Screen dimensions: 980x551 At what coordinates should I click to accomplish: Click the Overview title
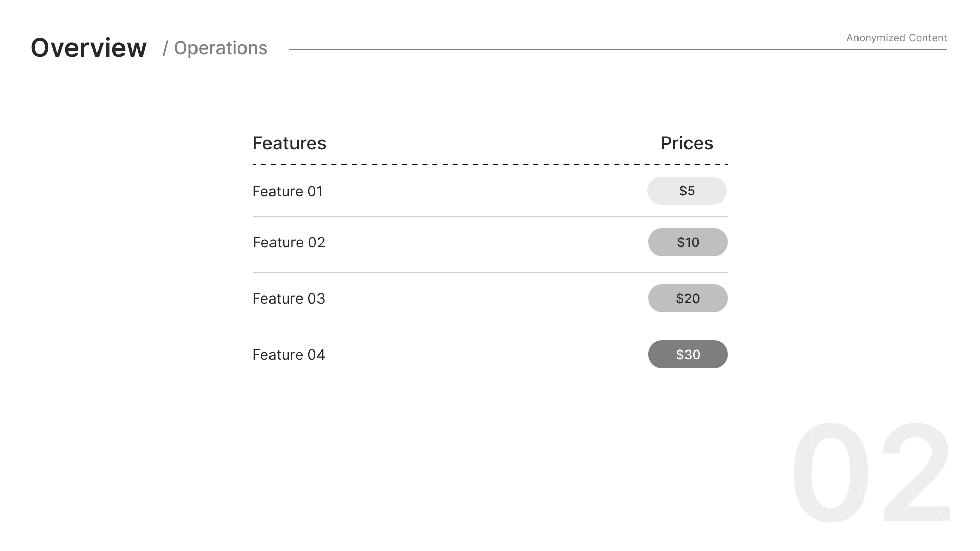pyautogui.click(x=89, y=48)
